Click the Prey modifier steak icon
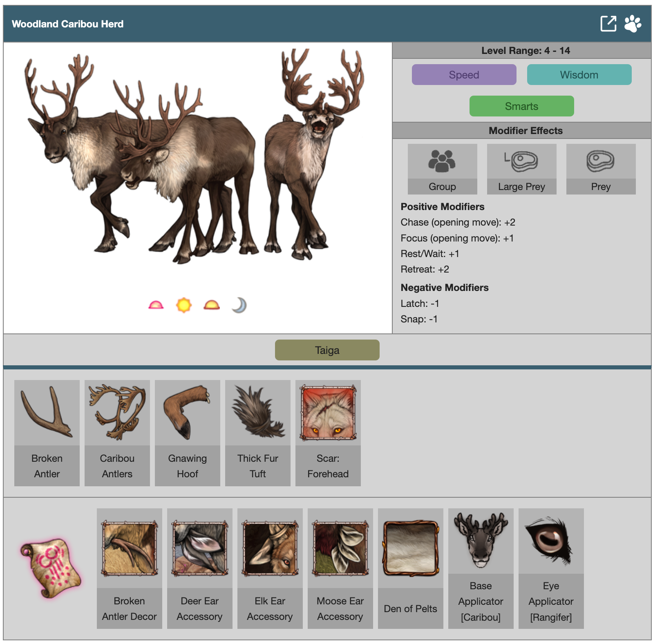The width and height of the screenshot is (653, 644). (600, 161)
